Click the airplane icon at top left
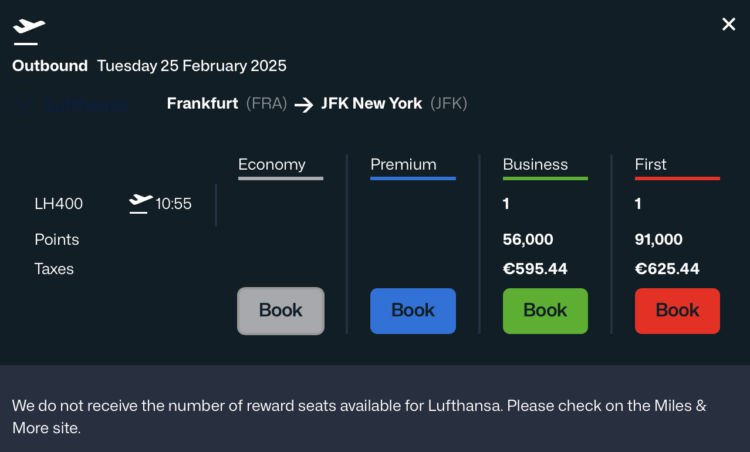This screenshot has height=452, width=750. click(x=29, y=27)
